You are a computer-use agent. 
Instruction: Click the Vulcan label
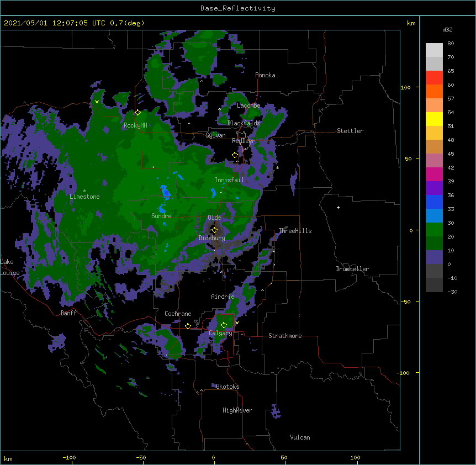point(300,437)
